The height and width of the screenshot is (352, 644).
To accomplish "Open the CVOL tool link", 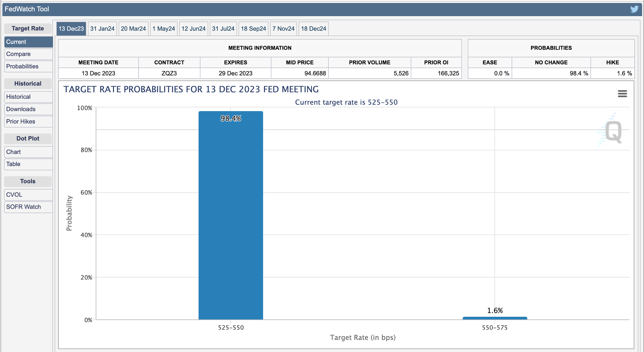I will tap(28, 195).
